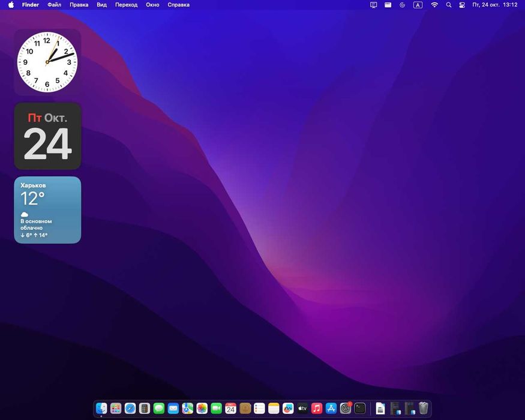Open the calendar widget showing Пт Окт. 24

(x=47, y=136)
